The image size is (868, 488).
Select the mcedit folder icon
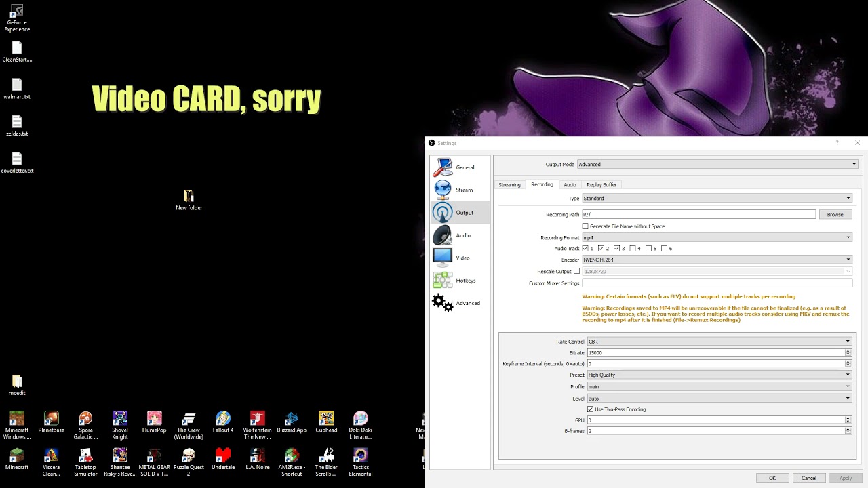coord(17,386)
